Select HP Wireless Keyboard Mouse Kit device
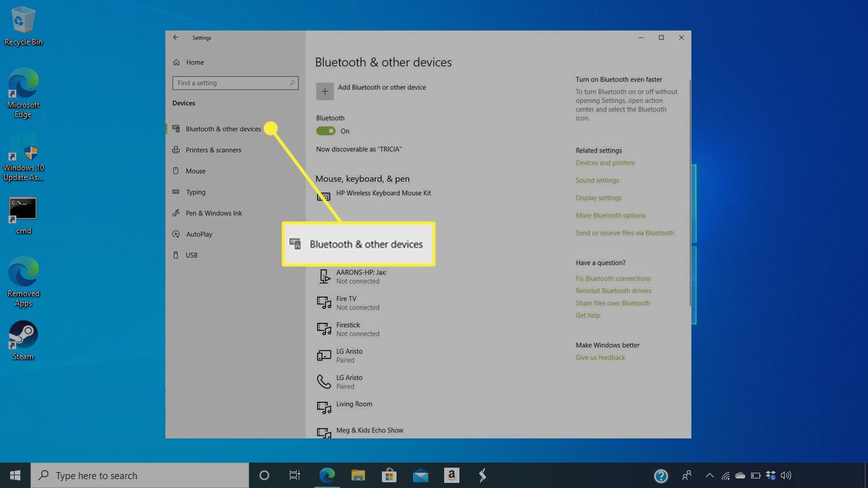The image size is (868, 488). [x=374, y=196]
